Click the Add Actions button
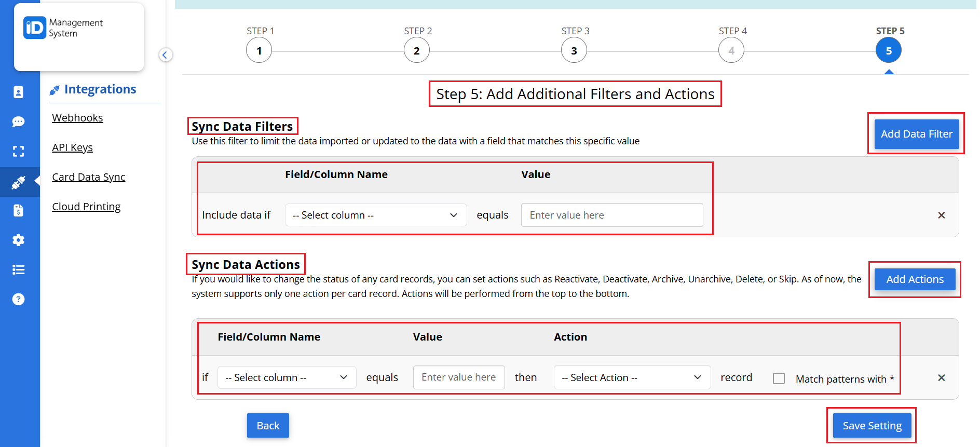This screenshot has height=447, width=980. pyautogui.click(x=915, y=279)
